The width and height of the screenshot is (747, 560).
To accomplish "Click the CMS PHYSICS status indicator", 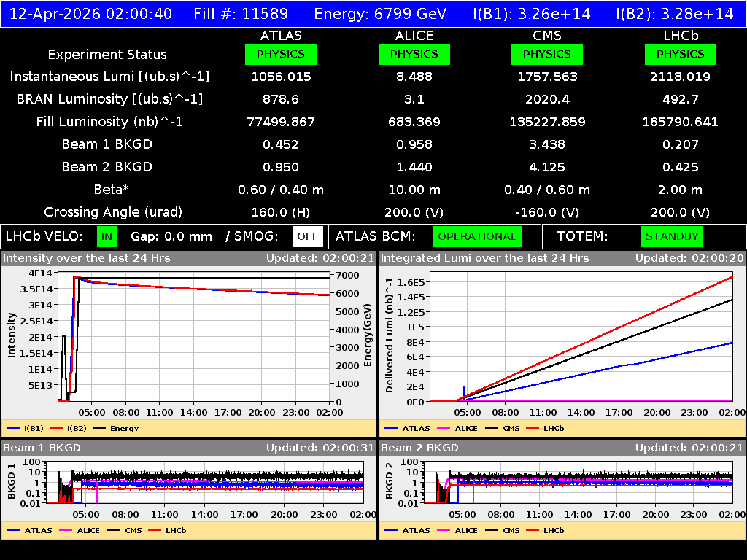I will click(547, 54).
